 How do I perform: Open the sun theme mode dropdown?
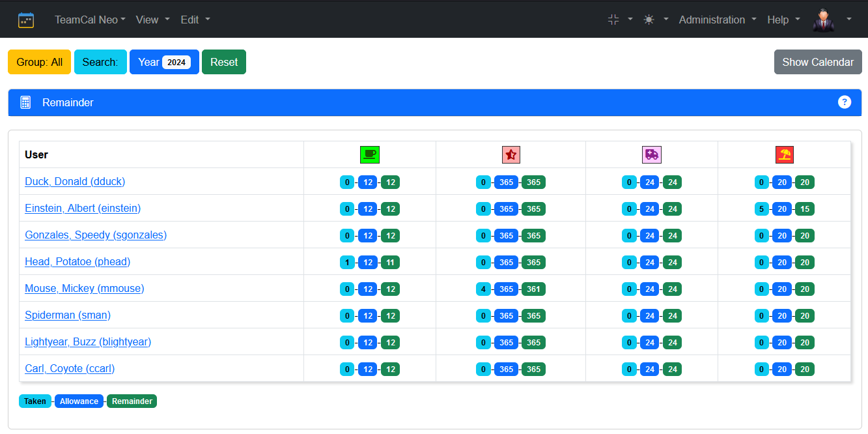656,20
